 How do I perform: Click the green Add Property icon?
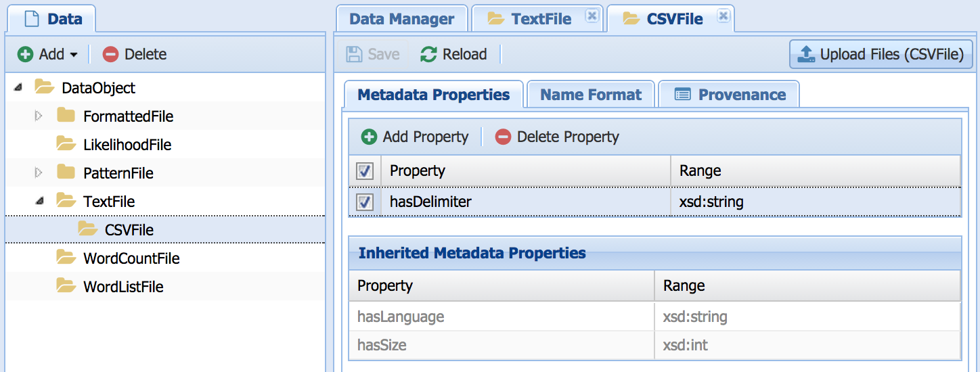click(369, 137)
